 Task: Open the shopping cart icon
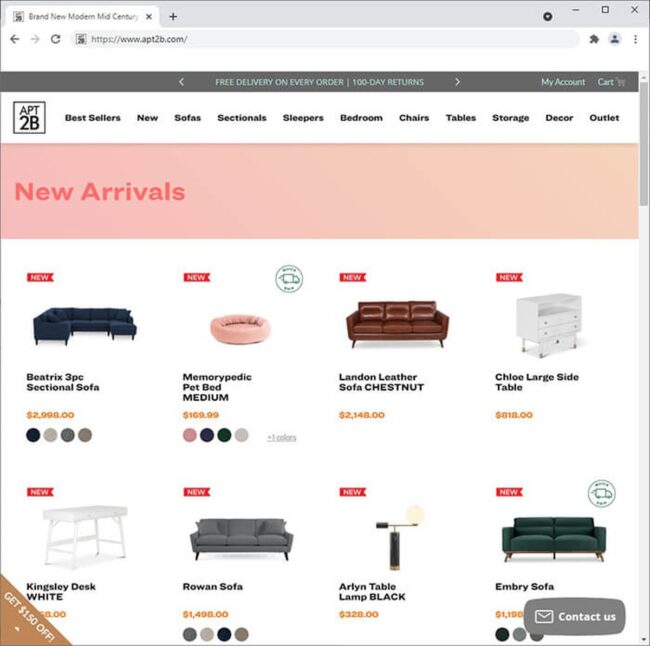coord(621,82)
